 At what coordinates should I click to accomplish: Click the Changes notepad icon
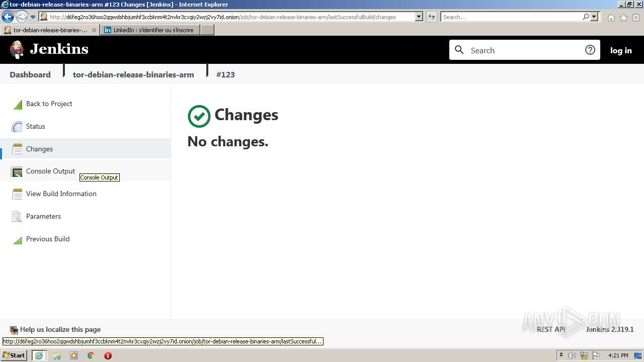tap(18, 149)
